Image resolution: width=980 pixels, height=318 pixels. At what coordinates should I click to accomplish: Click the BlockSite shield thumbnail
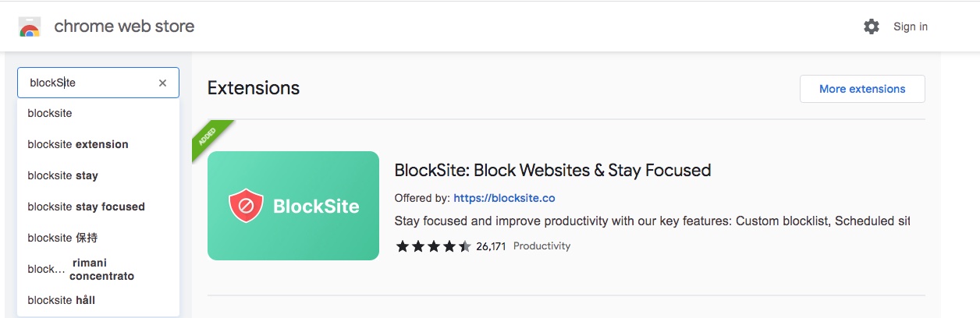click(293, 206)
